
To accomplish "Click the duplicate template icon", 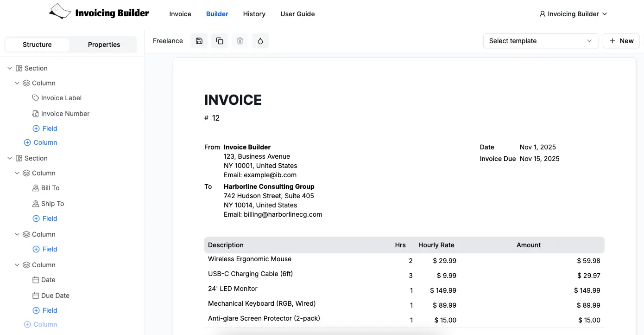I will pos(220,41).
